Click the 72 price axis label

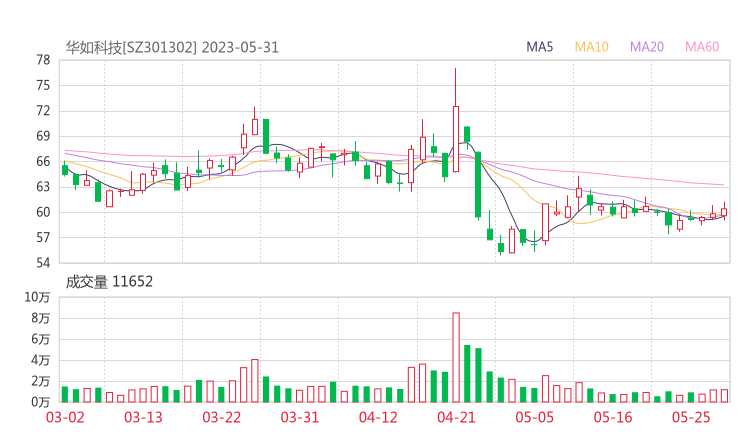point(43,111)
